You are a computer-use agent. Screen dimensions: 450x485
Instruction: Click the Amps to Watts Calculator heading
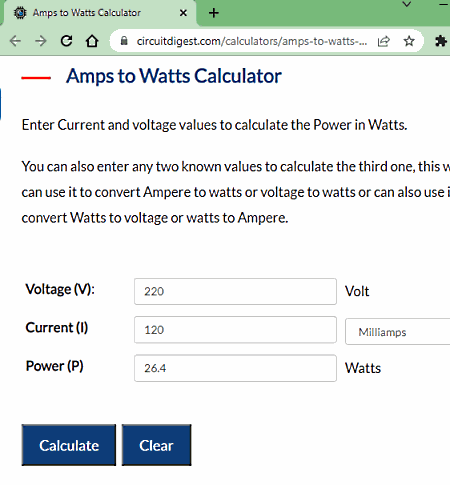[x=174, y=76]
